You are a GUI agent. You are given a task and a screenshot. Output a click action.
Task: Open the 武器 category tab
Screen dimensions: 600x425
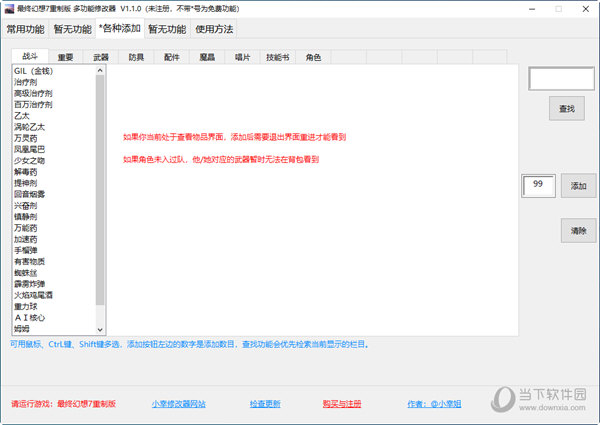point(101,57)
